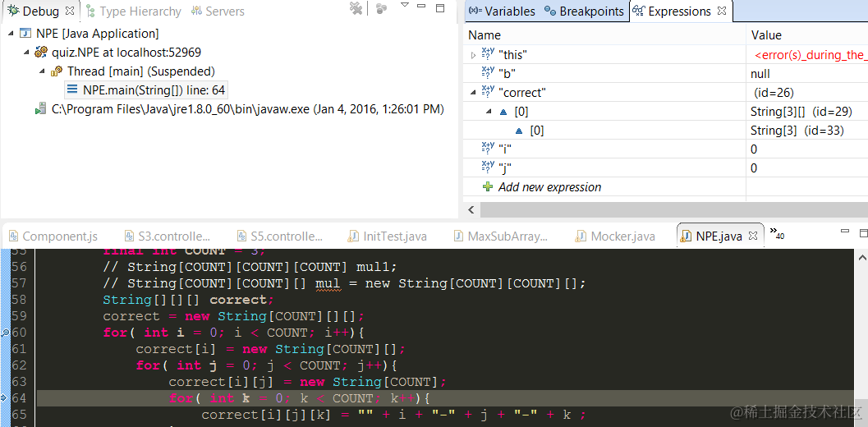Click the marker icon at line 60

tap(4, 333)
